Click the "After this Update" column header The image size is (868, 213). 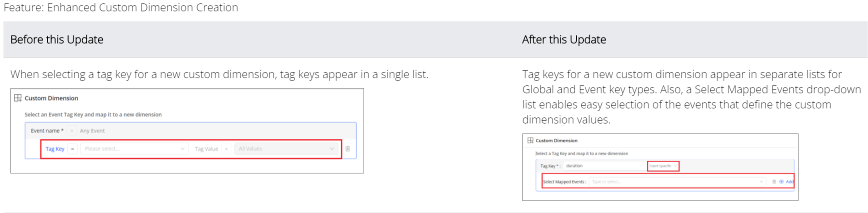click(564, 40)
